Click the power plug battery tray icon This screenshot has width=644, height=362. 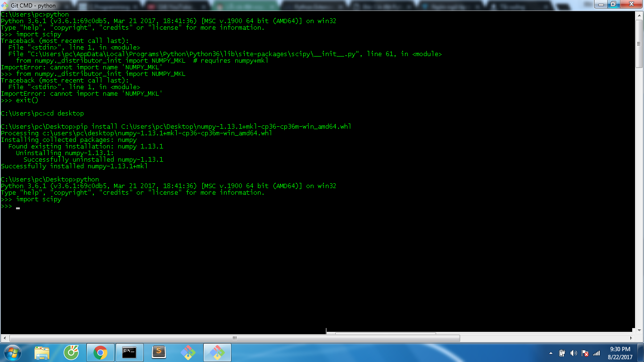coord(562,353)
